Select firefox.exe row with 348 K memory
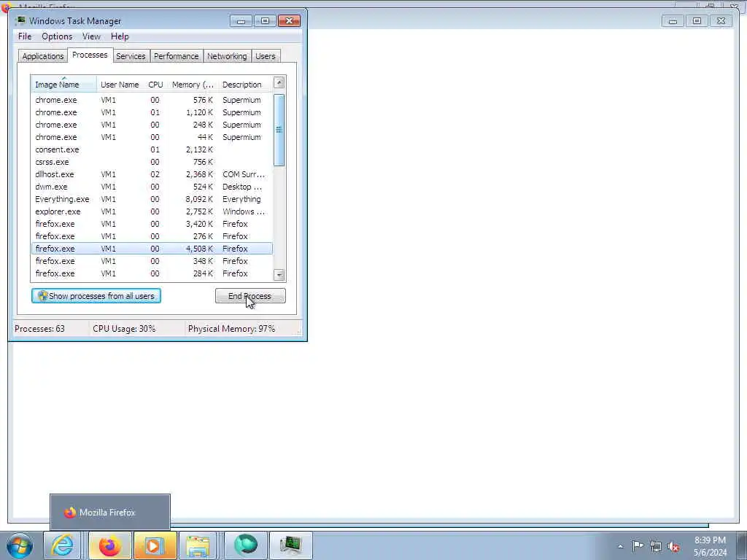 point(152,261)
